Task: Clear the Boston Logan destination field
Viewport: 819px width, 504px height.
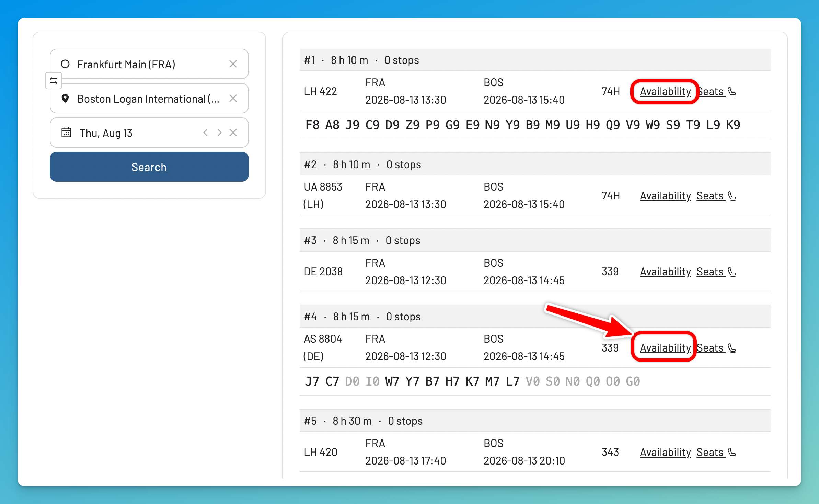Action: point(233,98)
